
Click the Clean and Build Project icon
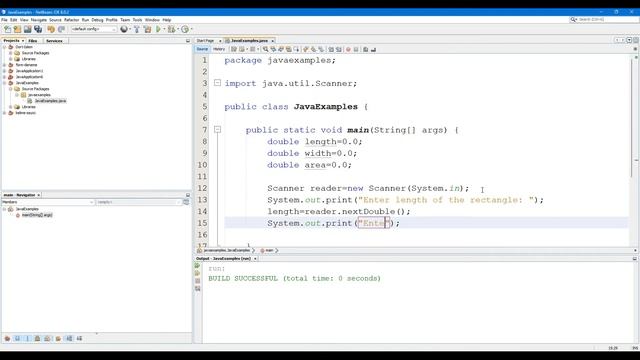coord(147,29)
